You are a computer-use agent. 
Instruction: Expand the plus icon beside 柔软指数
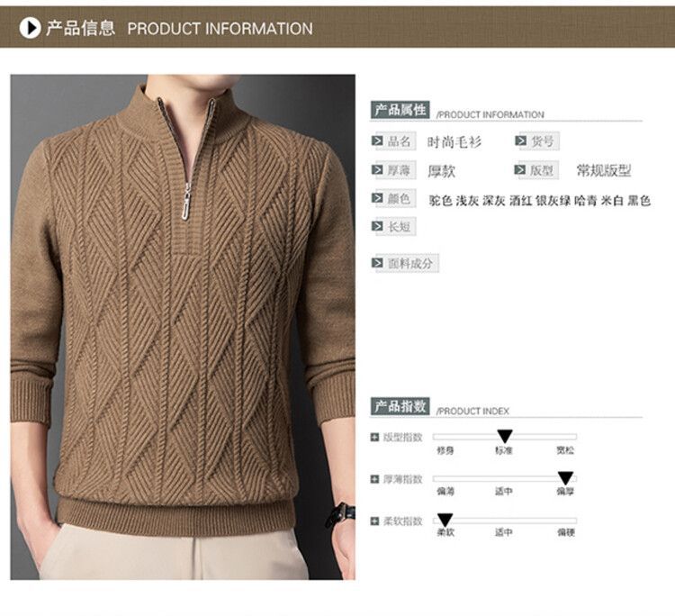375,521
